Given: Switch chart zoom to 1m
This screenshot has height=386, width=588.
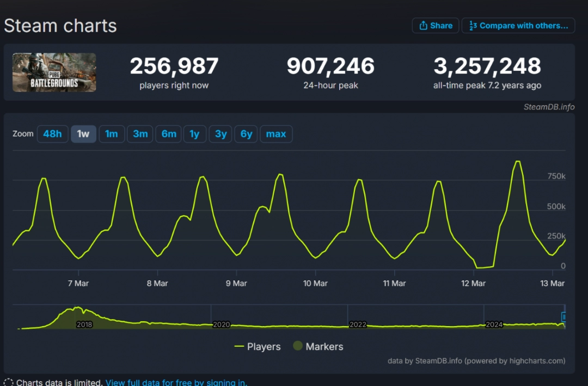Looking at the screenshot, I should coord(112,134).
